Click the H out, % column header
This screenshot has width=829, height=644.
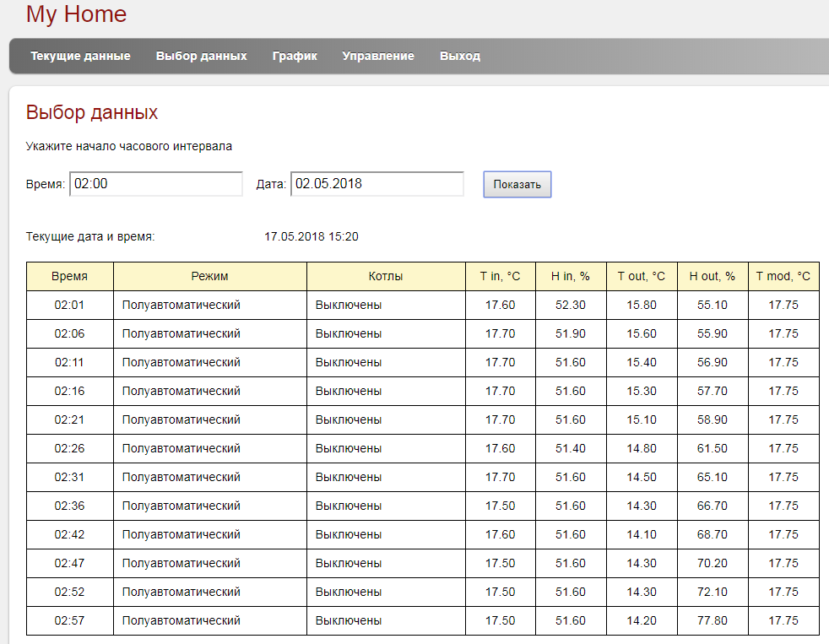[713, 277]
